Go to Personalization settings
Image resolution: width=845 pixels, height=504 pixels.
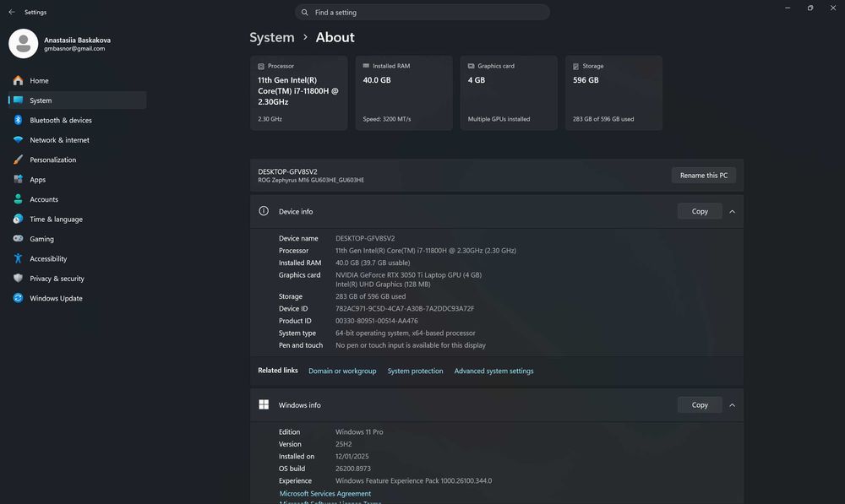pyautogui.click(x=77, y=160)
